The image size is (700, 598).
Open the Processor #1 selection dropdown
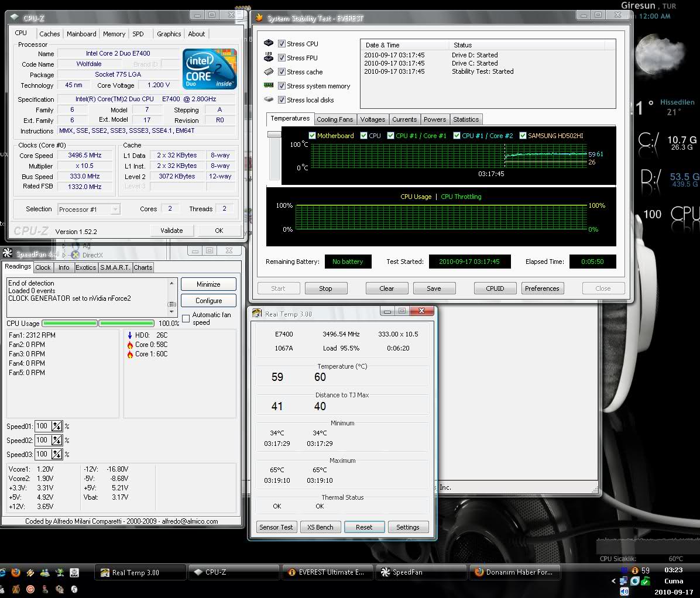(x=116, y=209)
